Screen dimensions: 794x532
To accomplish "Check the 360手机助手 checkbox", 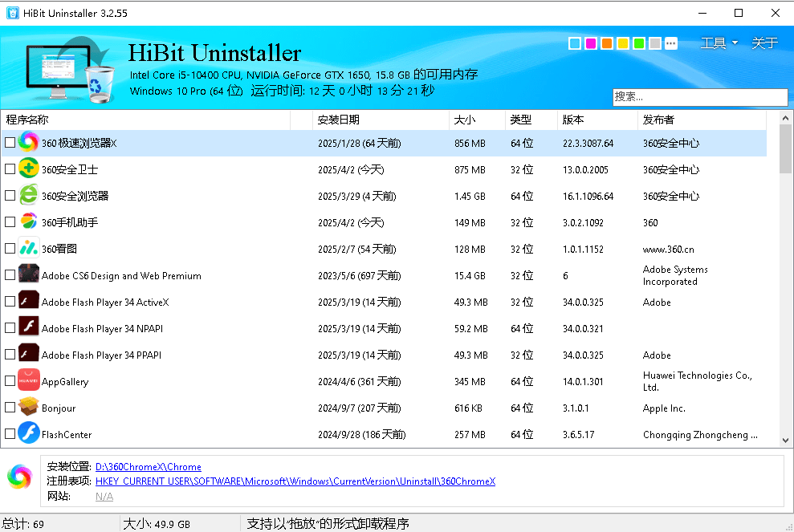I will [x=10, y=222].
